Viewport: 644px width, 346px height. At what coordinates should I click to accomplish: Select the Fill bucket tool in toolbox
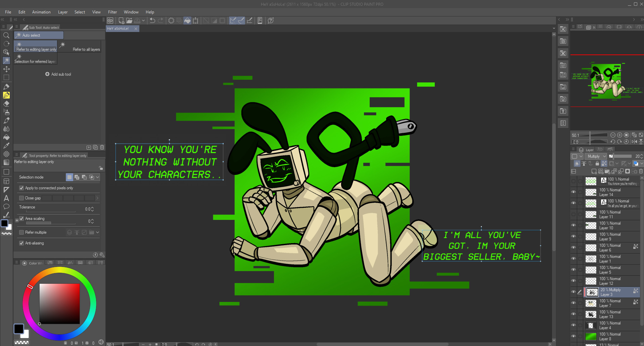6,137
